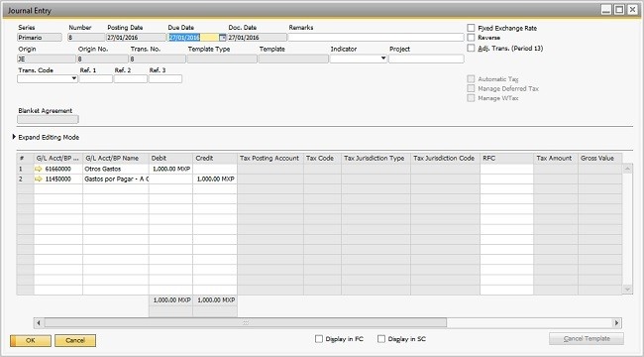Toggle Manage Deferred Tax checkbox

coord(471,88)
